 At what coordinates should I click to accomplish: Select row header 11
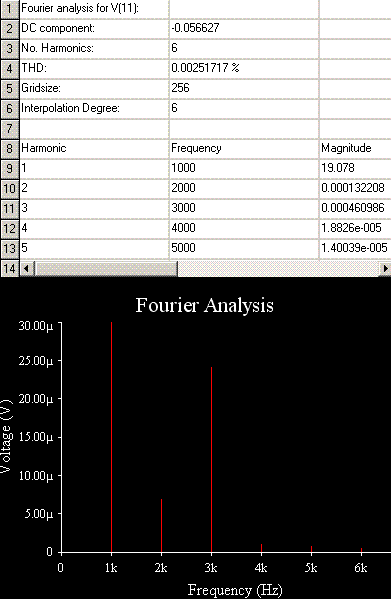coord(9,209)
